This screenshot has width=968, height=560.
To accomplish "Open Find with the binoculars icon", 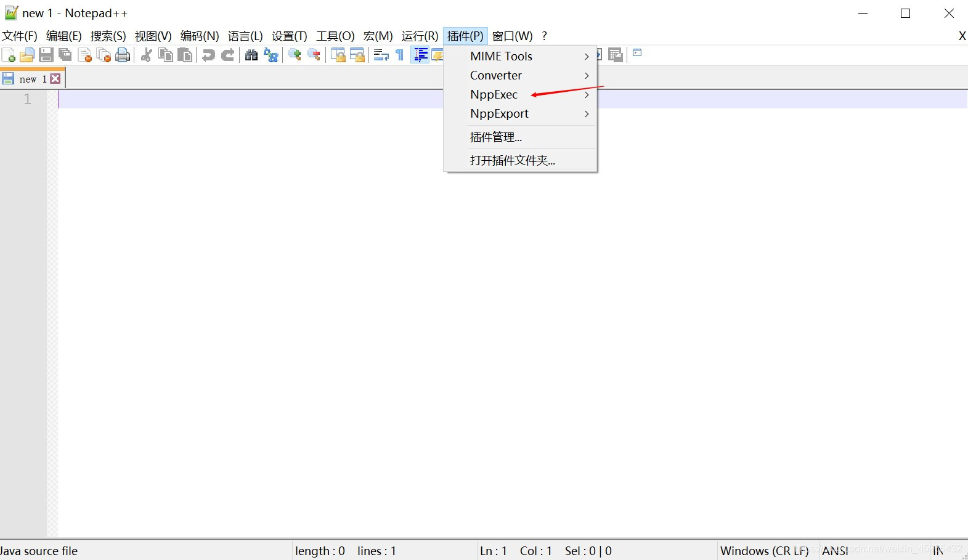I will tap(251, 55).
